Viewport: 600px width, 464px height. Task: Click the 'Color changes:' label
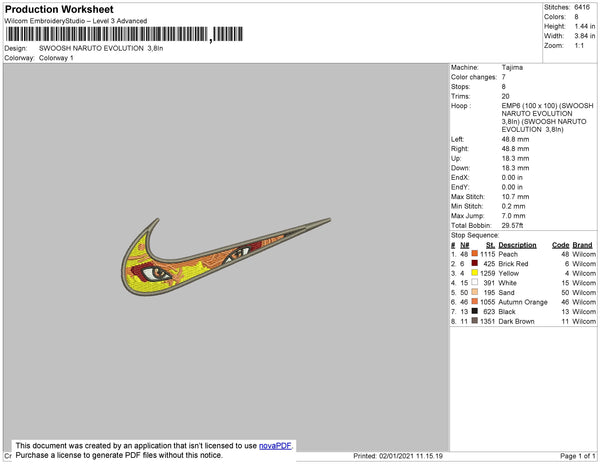click(474, 77)
